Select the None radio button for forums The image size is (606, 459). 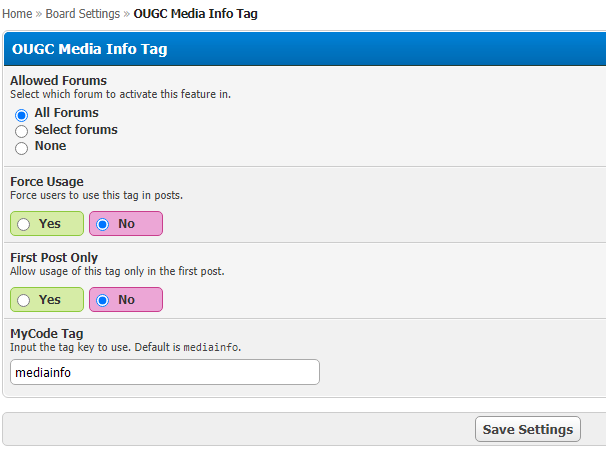pos(21,148)
